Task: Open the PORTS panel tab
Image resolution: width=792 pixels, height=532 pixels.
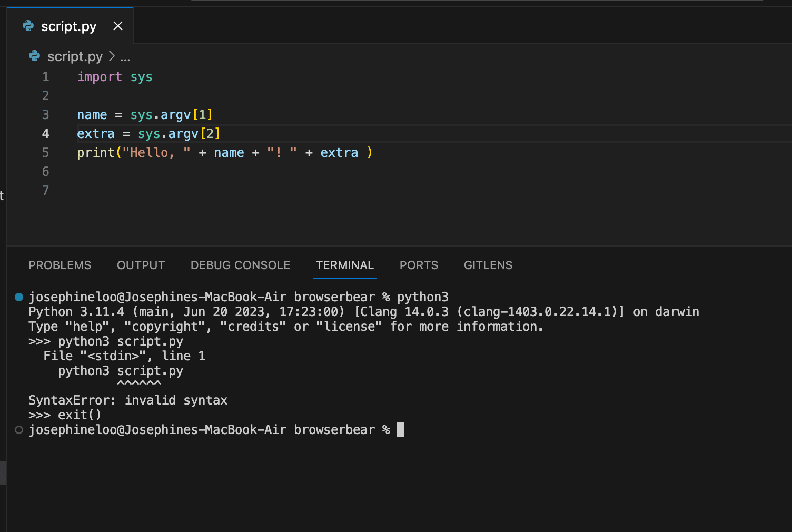Action: 419,265
